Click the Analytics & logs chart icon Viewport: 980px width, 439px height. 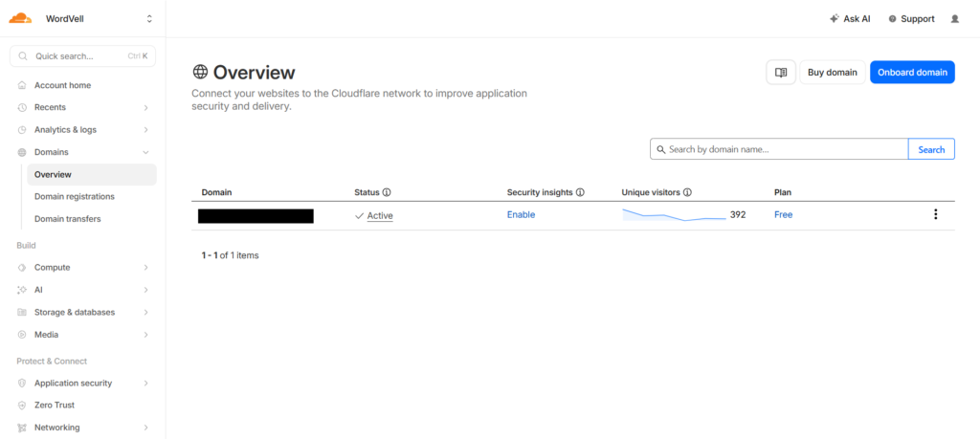(22, 130)
